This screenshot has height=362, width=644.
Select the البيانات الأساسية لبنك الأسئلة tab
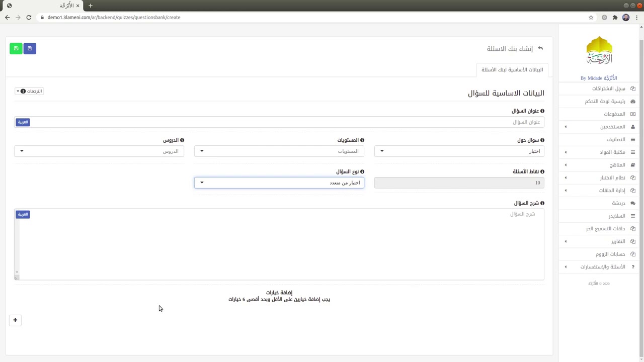coord(512,70)
